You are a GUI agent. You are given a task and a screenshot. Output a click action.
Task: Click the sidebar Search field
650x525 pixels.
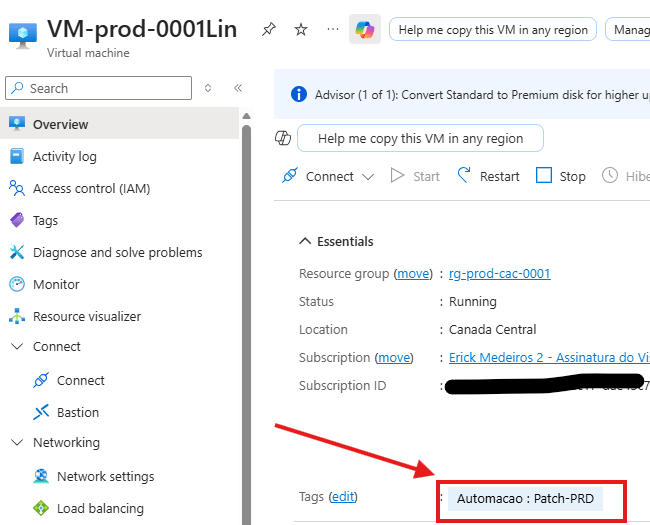100,88
